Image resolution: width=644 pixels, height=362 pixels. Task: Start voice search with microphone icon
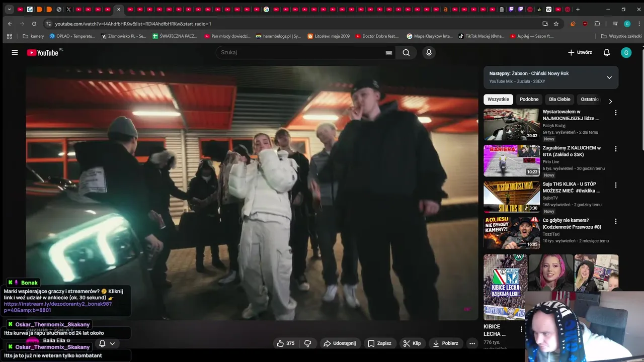click(429, 52)
